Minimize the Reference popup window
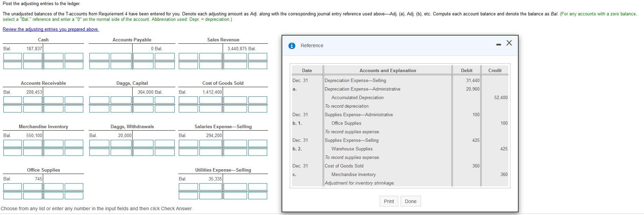The image size is (644, 215). pos(499,44)
